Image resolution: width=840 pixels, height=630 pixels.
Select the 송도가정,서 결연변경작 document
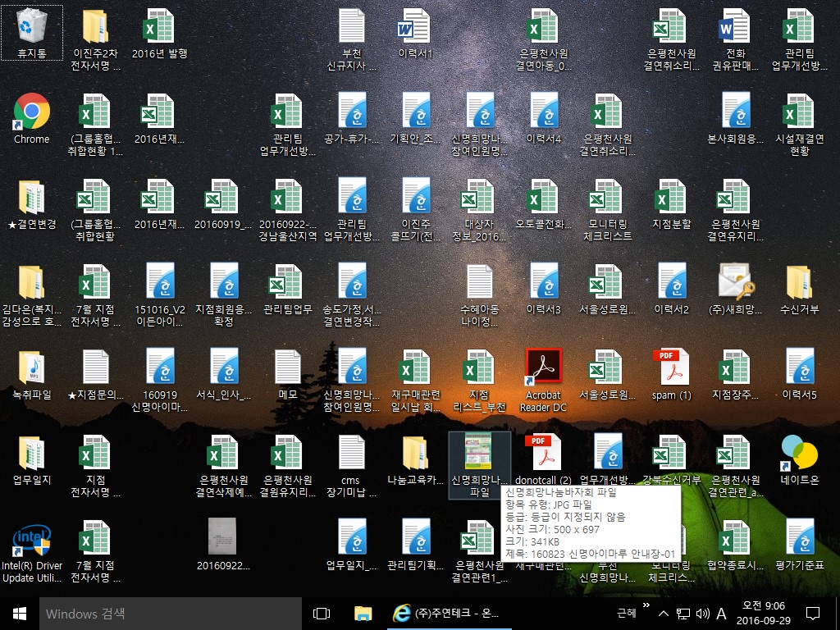click(351, 294)
